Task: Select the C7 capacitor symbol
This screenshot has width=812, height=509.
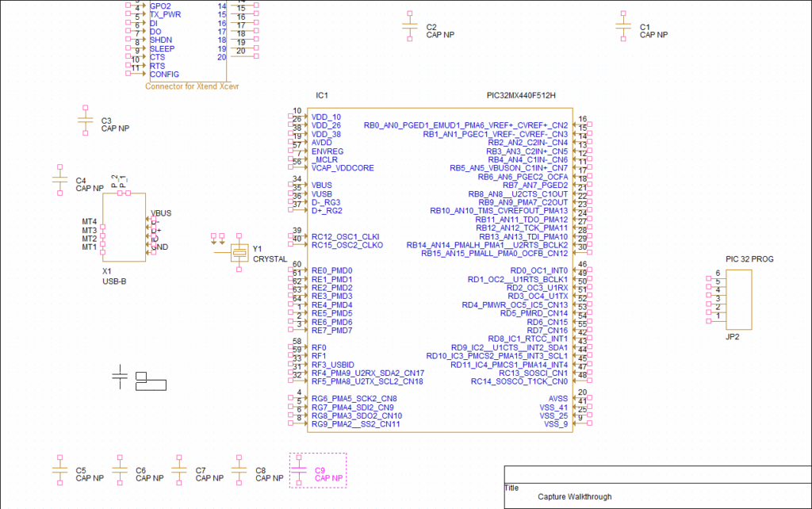Action: 179,471
